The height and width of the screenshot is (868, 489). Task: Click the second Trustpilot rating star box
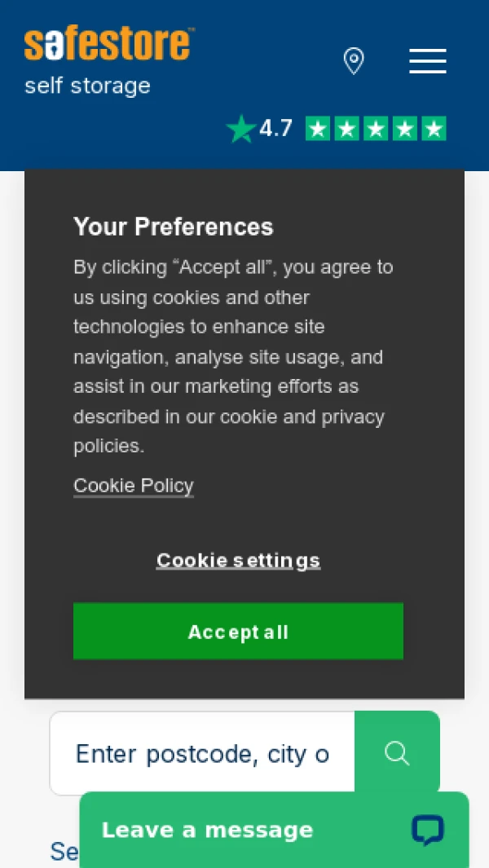[347, 129]
